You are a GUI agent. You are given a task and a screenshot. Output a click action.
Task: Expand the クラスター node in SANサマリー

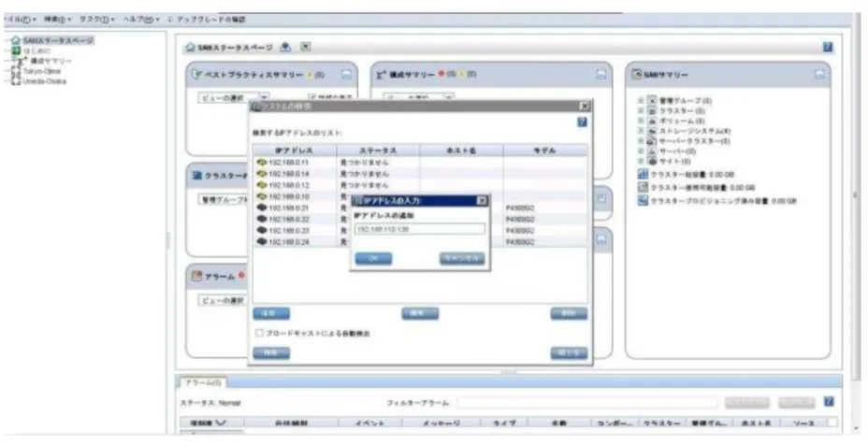click(641, 110)
